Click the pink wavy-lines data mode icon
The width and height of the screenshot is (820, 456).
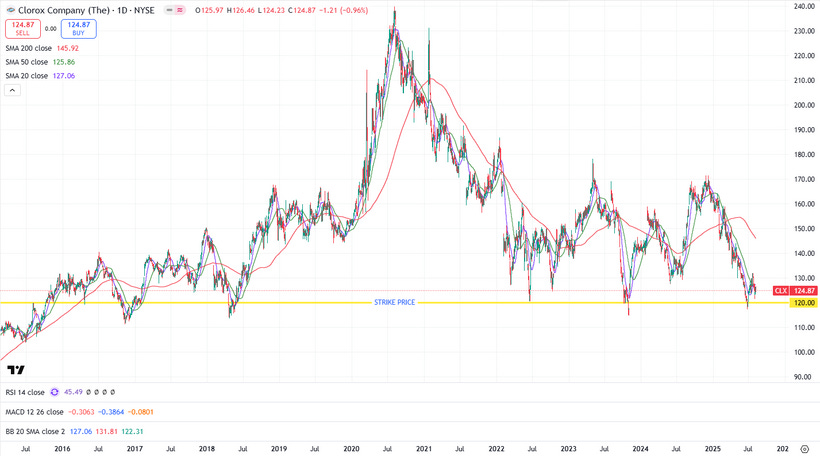(180, 10)
